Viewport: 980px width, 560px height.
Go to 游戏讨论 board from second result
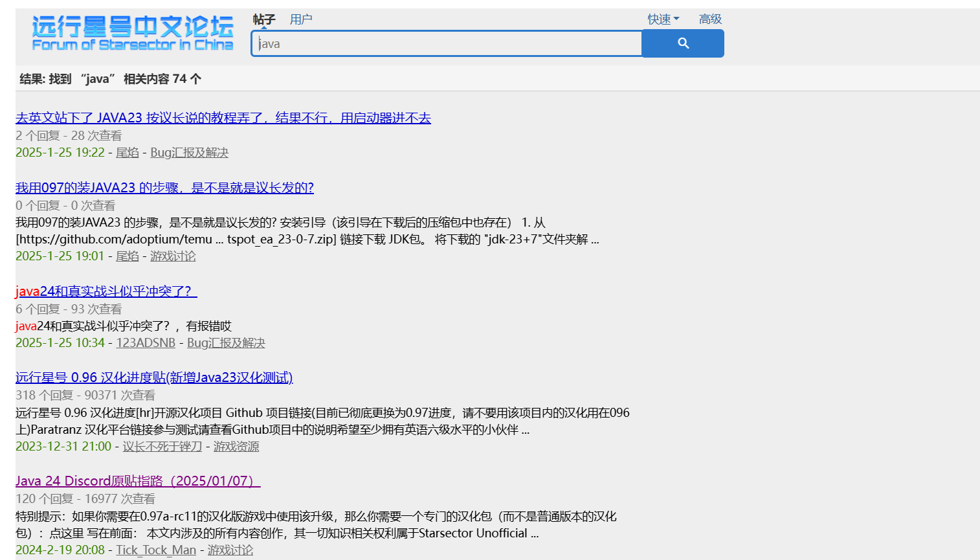click(173, 256)
